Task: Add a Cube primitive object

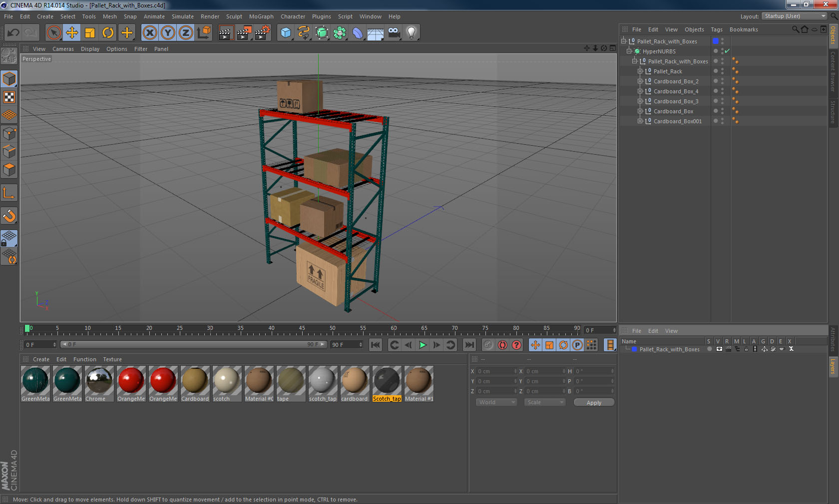Action: point(286,33)
